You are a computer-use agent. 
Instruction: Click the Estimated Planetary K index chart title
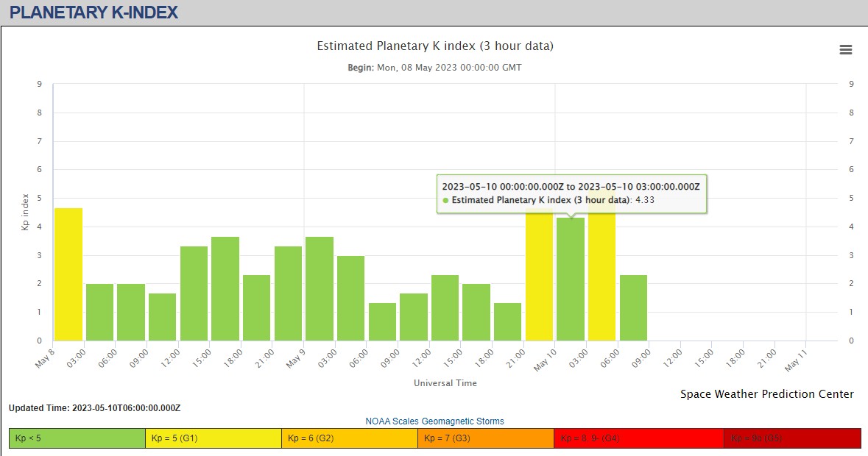pos(434,46)
